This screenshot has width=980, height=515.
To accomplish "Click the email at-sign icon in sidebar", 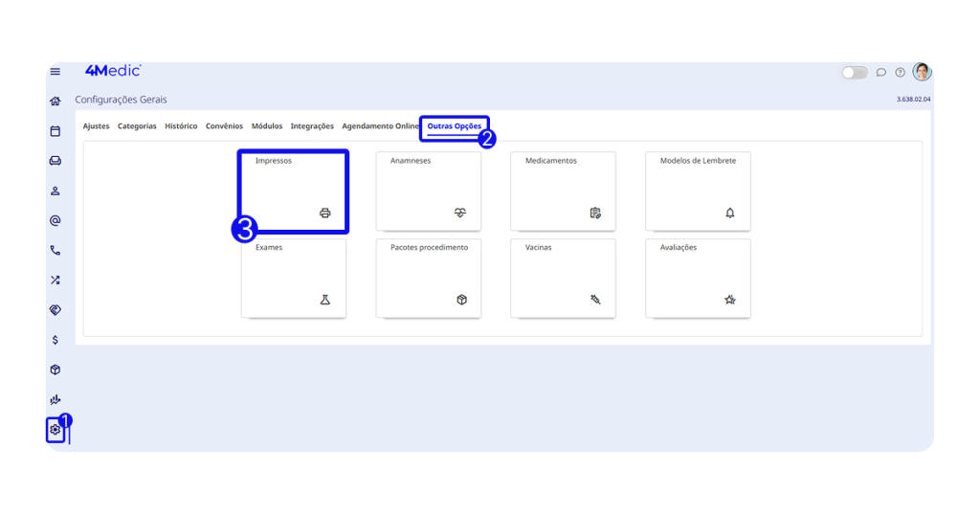I will pyautogui.click(x=56, y=220).
